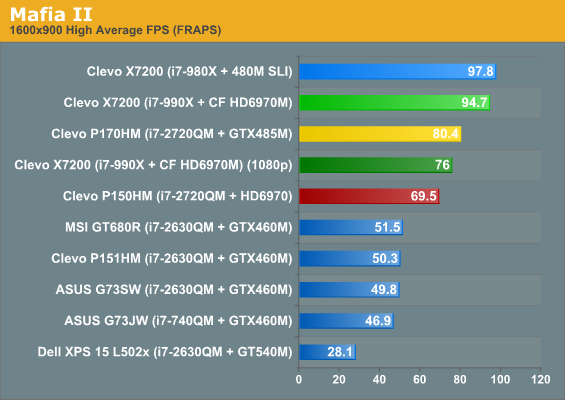The width and height of the screenshot is (565, 400).
Task: Click the 'Clevo X7200 (i7-980X + 480M SLI)' label
Action: coord(190,71)
